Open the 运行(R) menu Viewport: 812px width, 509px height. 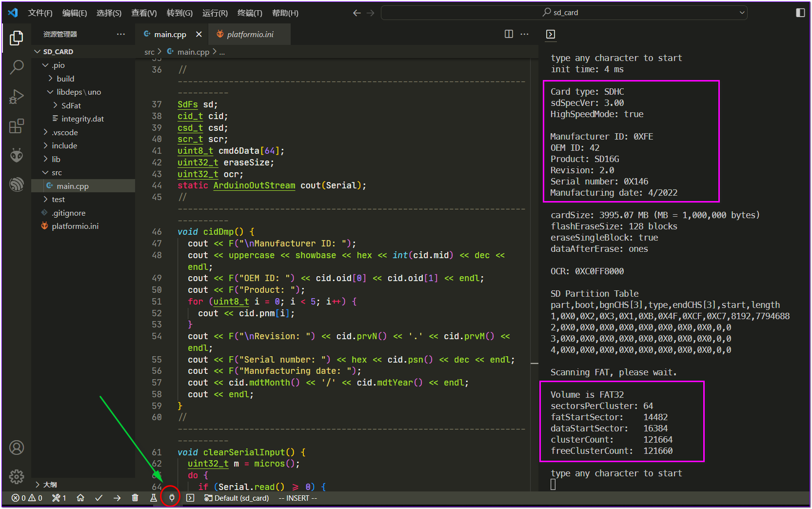[x=215, y=13]
